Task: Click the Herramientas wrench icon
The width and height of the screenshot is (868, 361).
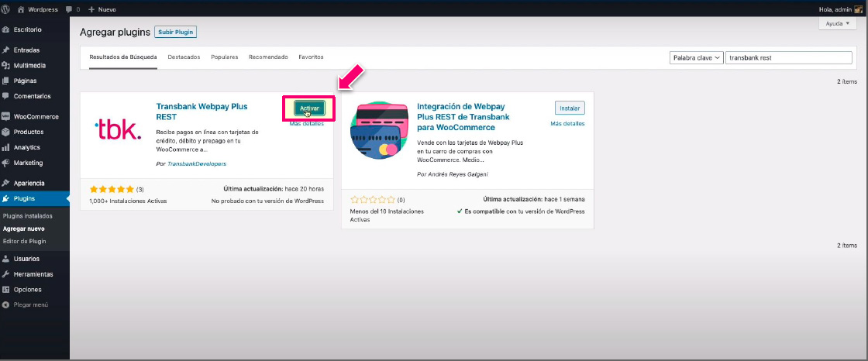Action: 5,274
